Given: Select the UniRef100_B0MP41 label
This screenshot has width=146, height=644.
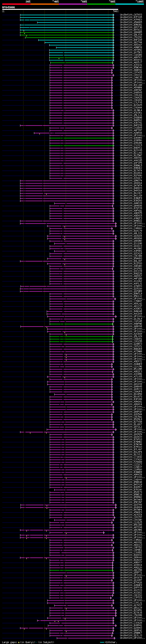Looking at the screenshot, I should tap(131, 625).
